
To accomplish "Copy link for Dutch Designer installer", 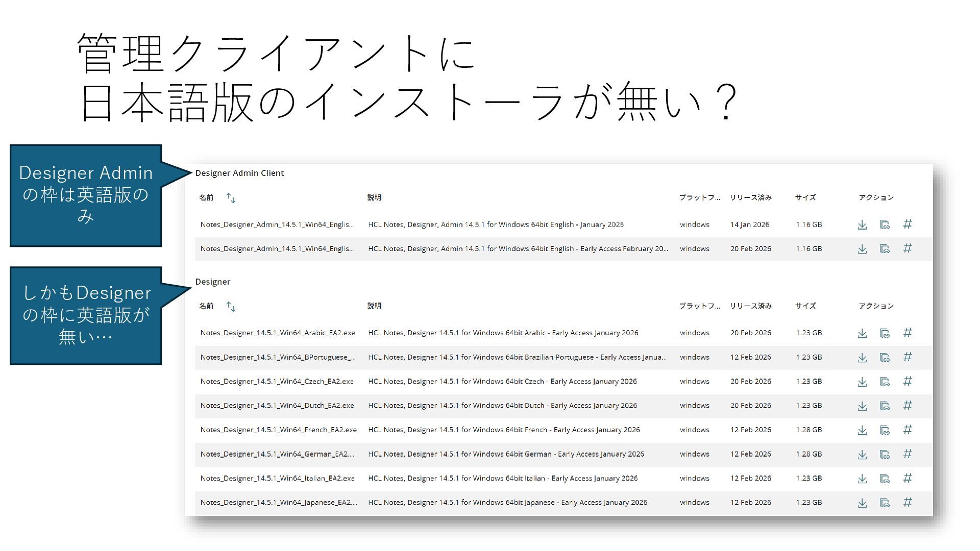I will [885, 406].
